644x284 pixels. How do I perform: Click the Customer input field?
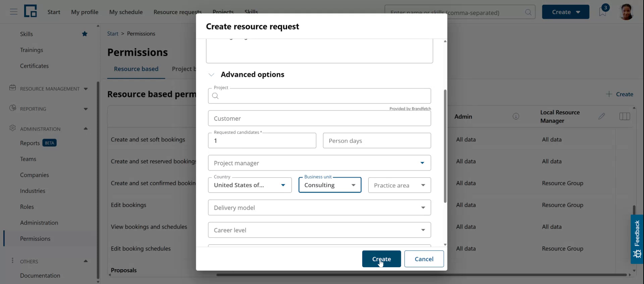pyautogui.click(x=319, y=118)
